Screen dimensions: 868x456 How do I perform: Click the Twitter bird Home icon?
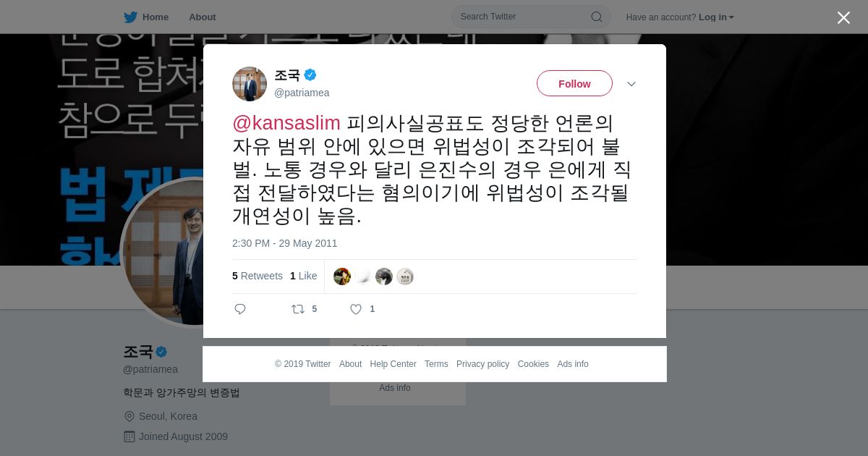point(130,17)
